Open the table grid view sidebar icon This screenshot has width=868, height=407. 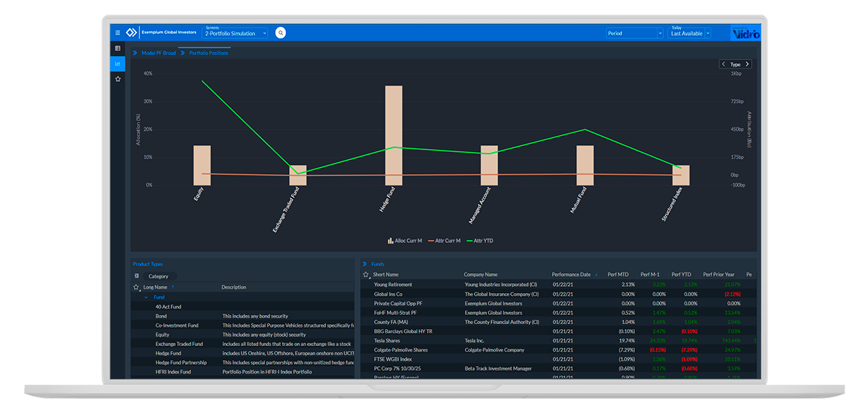click(x=118, y=48)
